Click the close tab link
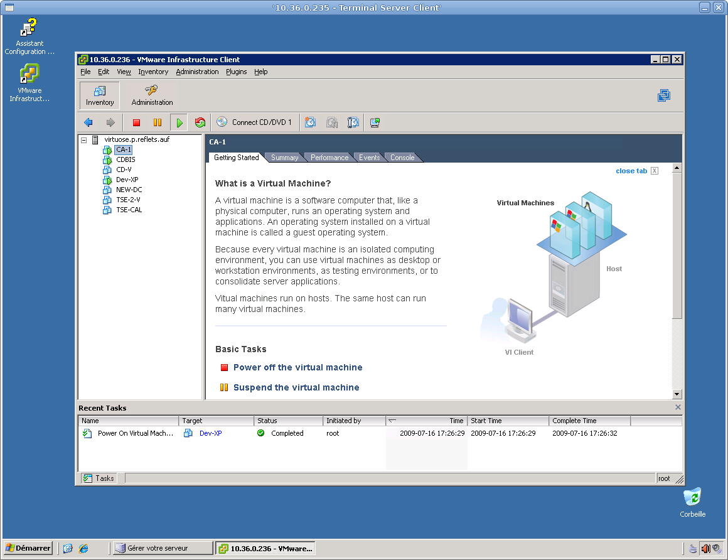The height and width of the screenshot is (560, 728). (631, 171)
